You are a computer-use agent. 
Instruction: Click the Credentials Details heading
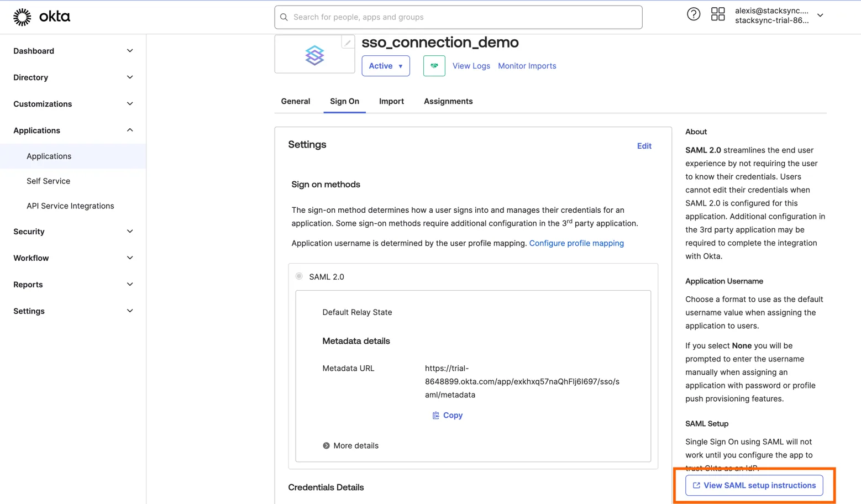click(326, 487)
